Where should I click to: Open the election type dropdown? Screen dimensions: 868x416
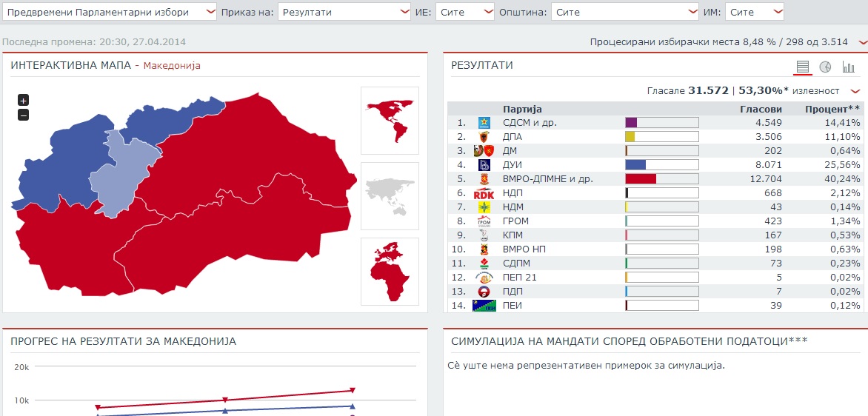(110, 12)
